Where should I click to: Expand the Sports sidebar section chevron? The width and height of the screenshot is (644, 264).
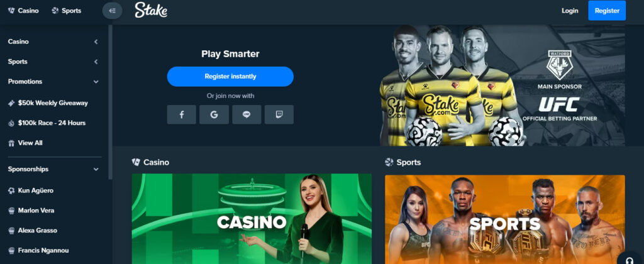tap(96, 62)
